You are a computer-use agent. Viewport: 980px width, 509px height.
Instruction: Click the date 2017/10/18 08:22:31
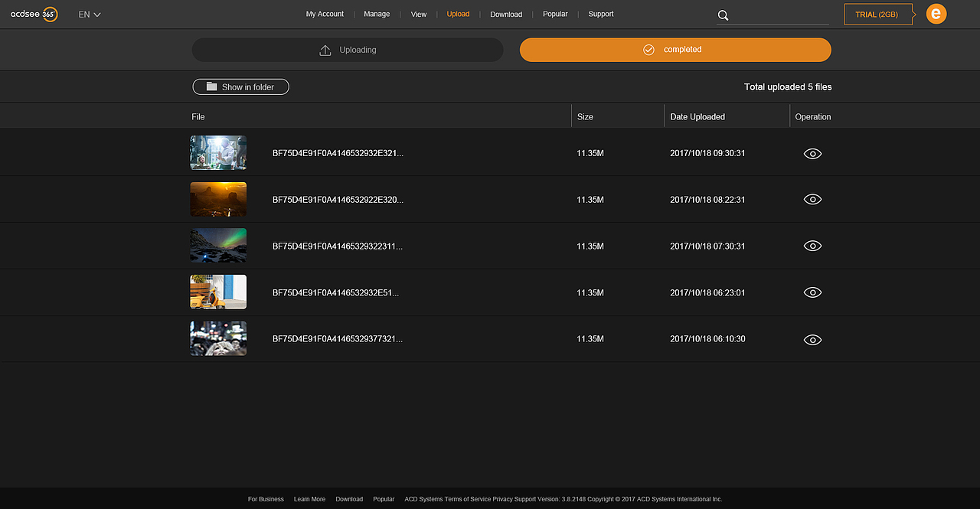tap(707, 200)
